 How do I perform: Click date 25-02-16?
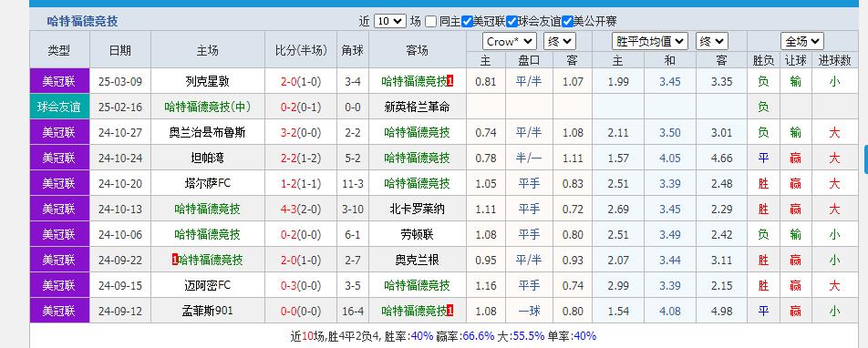coord(120,107)
